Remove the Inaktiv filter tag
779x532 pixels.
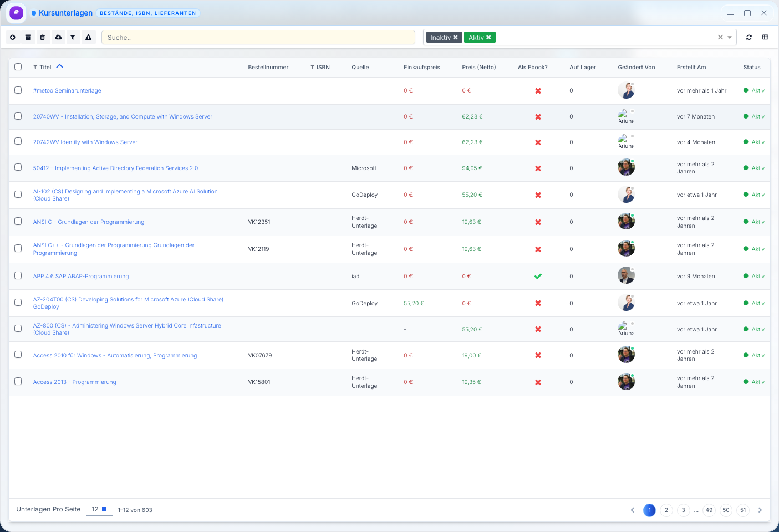pyautogui.click(x=456, y=38)
